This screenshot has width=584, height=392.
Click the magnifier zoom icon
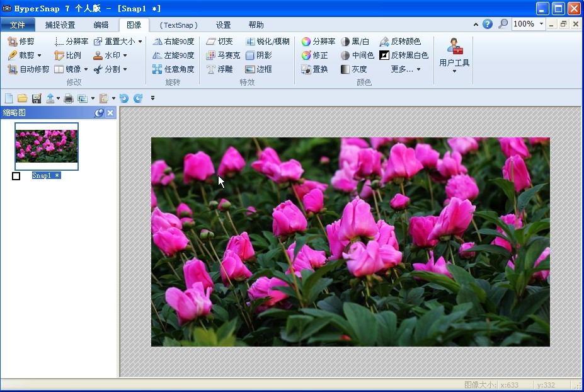[503, 24]
